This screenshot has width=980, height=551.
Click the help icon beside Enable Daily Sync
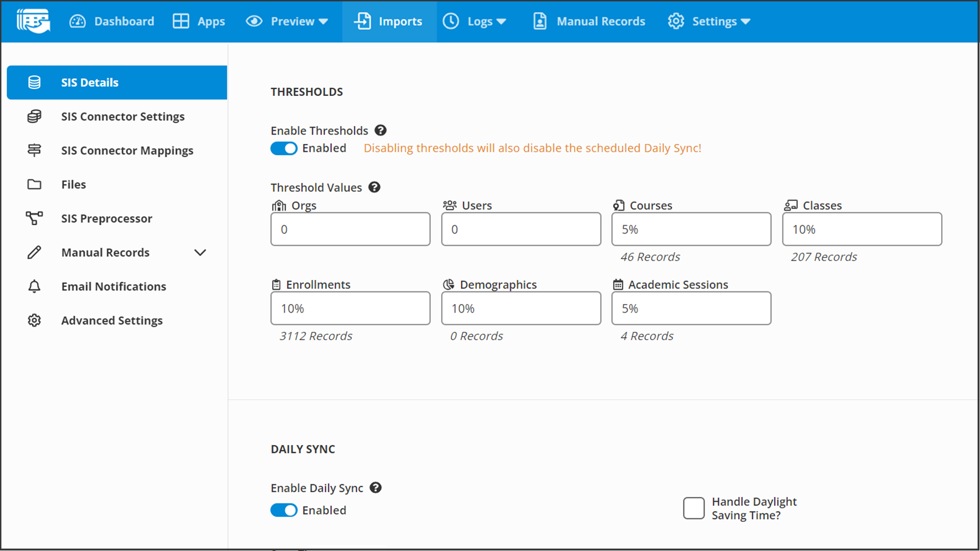pyautogui.click(x=376, y=488)
